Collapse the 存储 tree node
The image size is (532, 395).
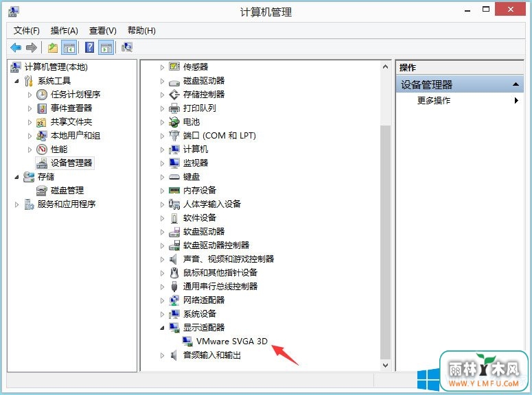(16, 177)
